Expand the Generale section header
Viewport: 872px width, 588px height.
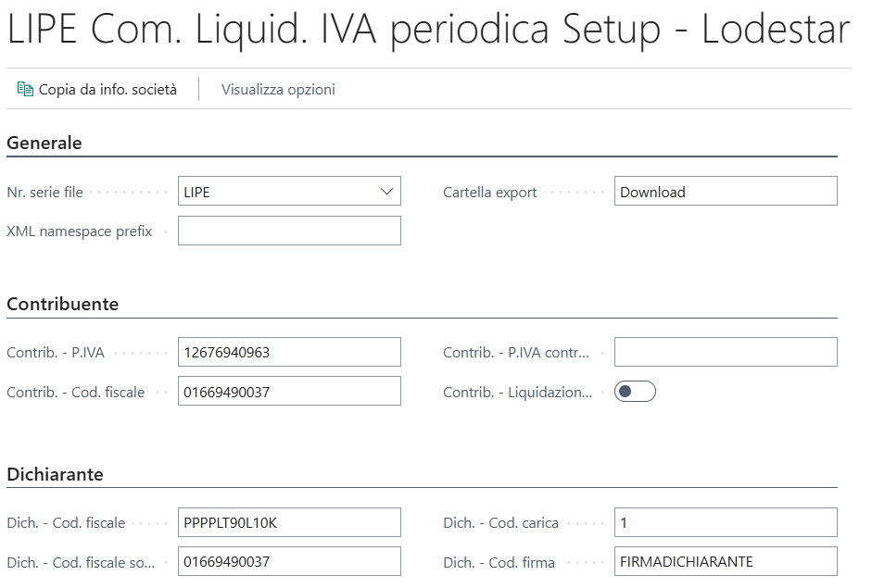(44, 143)
